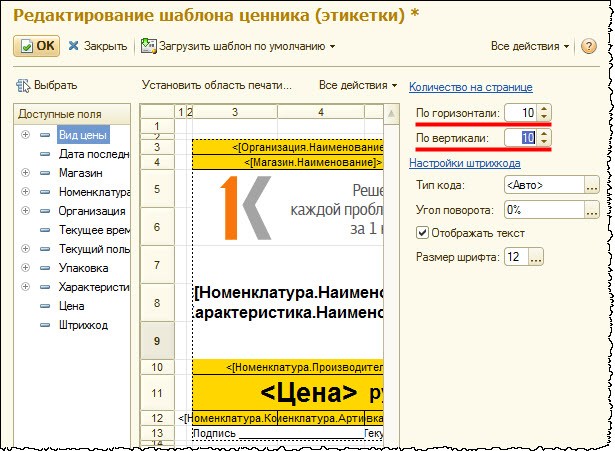Click the Размер шрифта field
The height and width of the screenshot is (451, 615).
pos(516,257)
